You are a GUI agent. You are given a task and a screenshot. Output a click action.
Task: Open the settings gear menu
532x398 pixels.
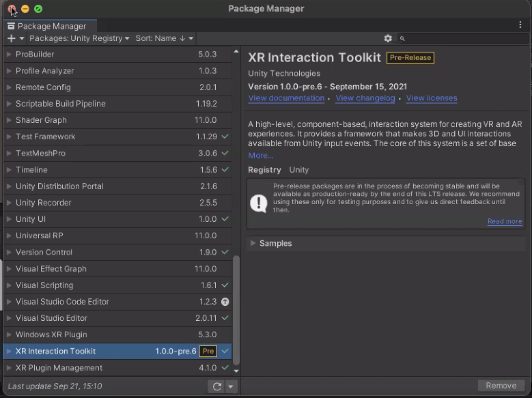388,38
